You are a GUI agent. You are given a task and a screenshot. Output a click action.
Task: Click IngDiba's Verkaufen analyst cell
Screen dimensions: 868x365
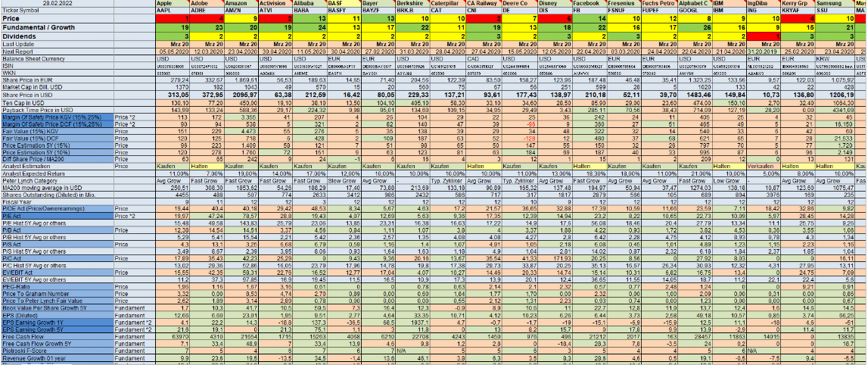coord(762,166)
